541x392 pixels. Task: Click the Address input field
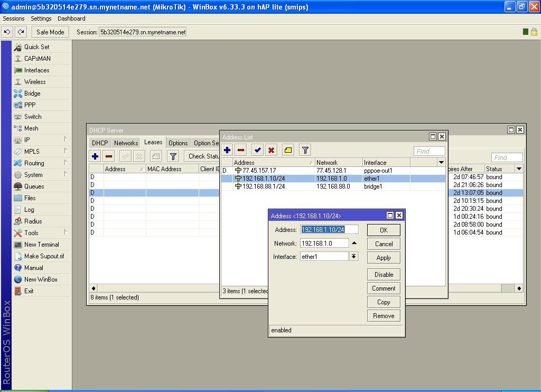pos(329,229)
